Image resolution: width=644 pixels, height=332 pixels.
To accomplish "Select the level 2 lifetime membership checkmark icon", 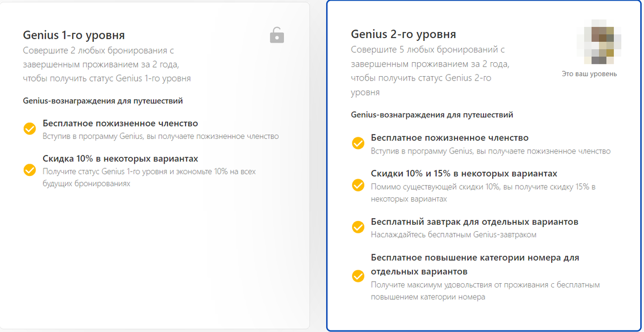I will point(357,143).
